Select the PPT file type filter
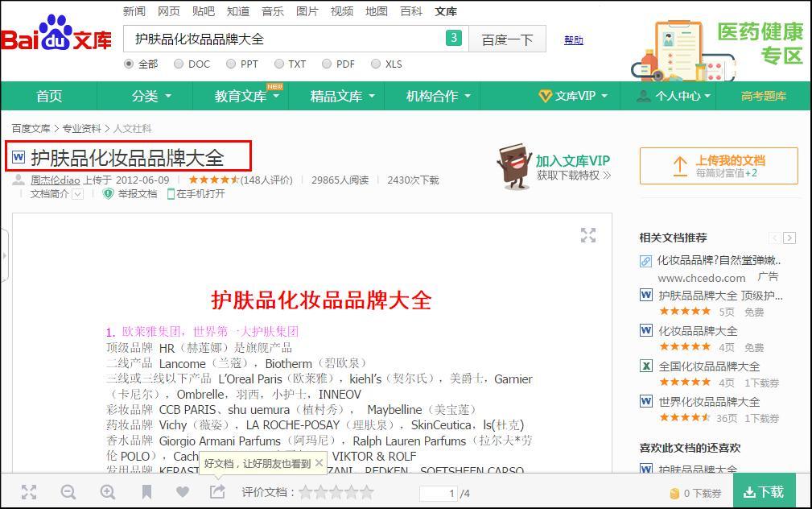This screenshot has height=509, width=812. [231, 64]
